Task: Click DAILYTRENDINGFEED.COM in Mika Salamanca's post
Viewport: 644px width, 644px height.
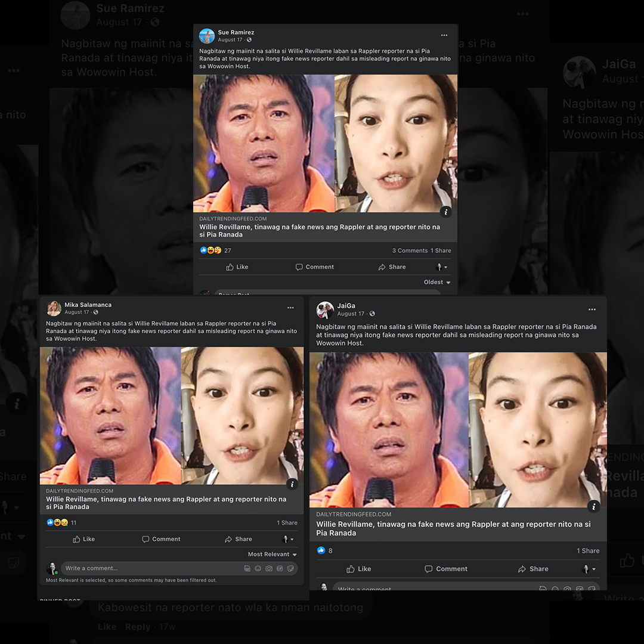Action: [80, 491]
